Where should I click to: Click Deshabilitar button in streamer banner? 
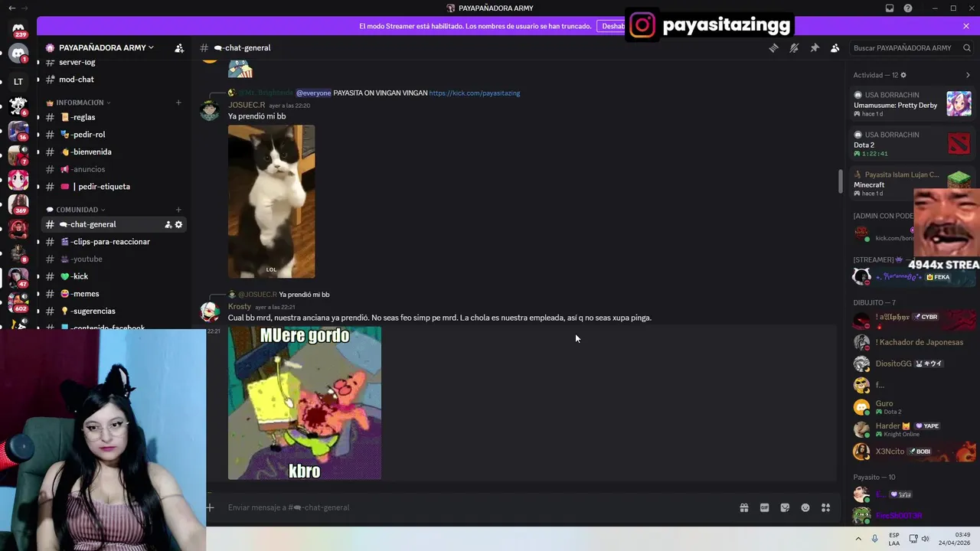pyautogui.click(x=612, y=26)
